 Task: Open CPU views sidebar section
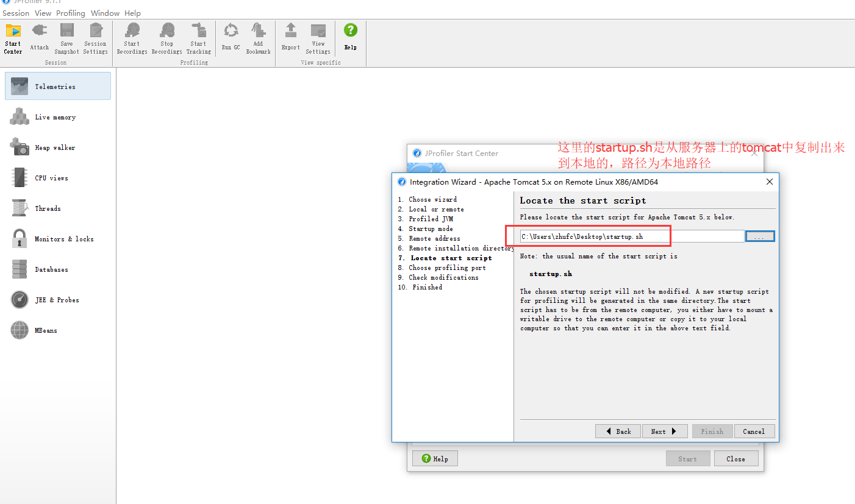click(x=58, y=177)
